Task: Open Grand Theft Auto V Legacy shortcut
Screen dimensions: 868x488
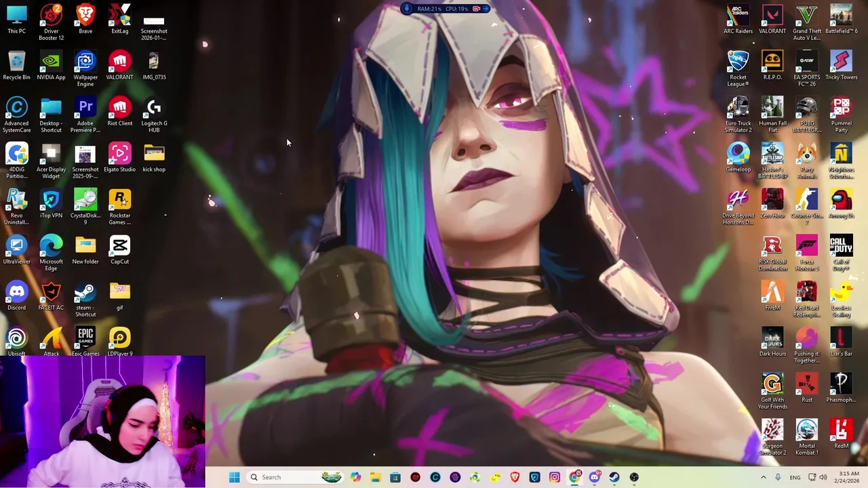Action: [807, 22]
